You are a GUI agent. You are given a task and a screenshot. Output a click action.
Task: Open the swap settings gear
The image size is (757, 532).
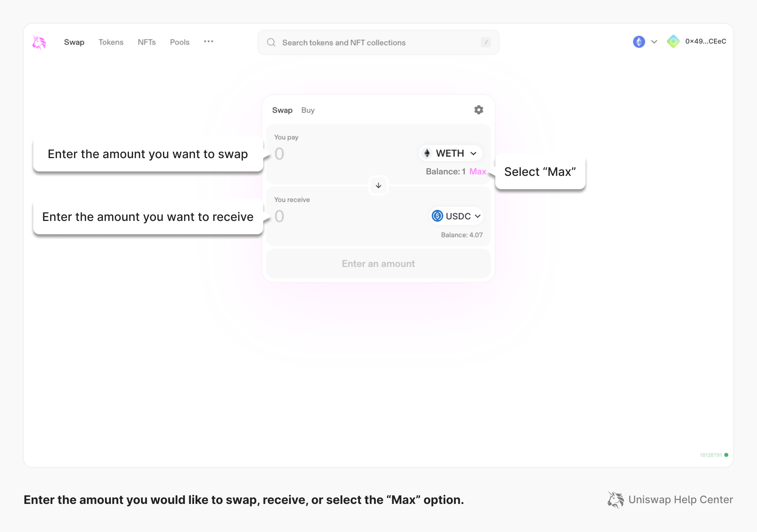[x=479, y=110]
